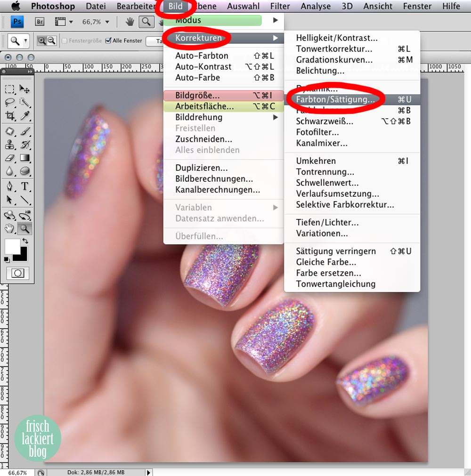
Task: Click Hand tool in application bar
Action: coord(130,22)
